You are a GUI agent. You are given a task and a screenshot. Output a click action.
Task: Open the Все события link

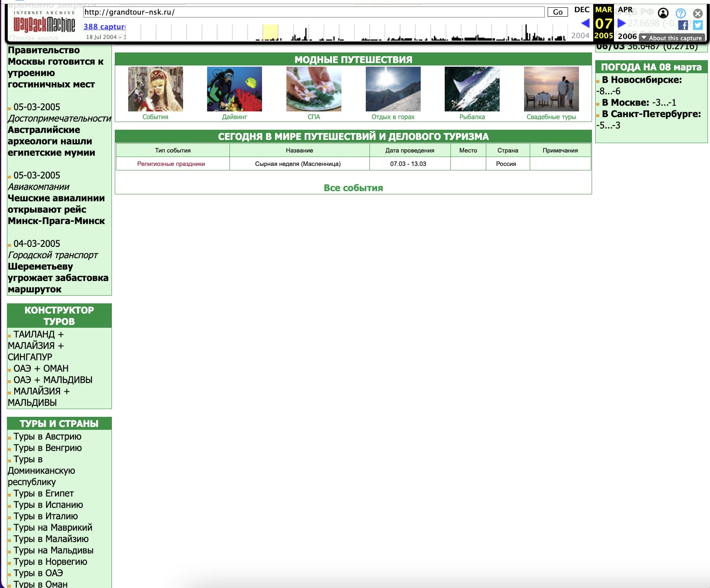[353, 188]
